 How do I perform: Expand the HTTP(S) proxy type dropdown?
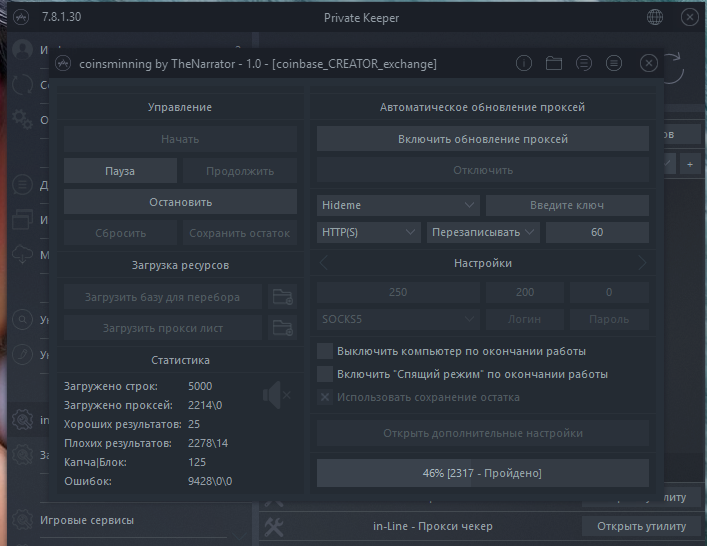coord(369,232)
